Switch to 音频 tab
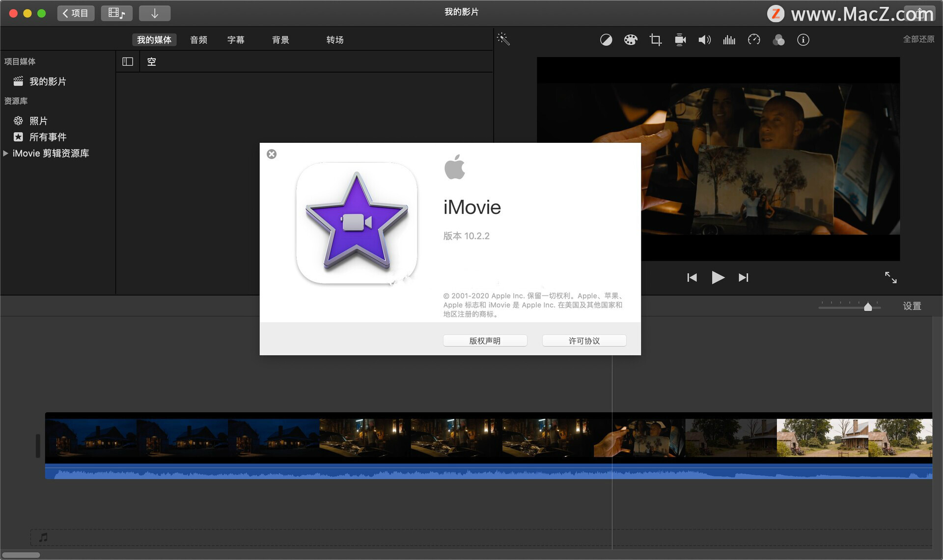Screen dimensions: 943x560 pyautogui.click(x=198, y=40)
